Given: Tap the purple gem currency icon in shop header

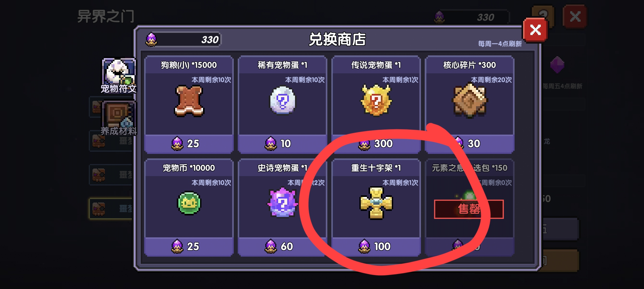Looking at the screenshot, I should click(x=151, y=40).
